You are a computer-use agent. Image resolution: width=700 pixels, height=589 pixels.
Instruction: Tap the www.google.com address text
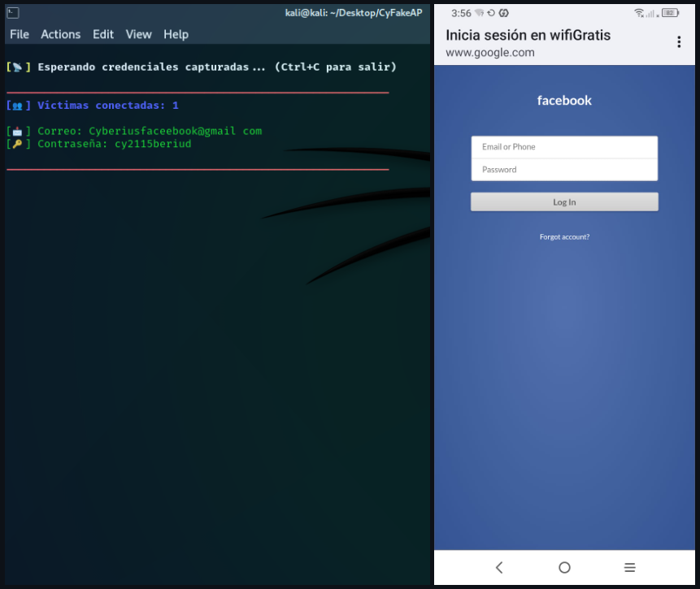[x=489, y=53]
